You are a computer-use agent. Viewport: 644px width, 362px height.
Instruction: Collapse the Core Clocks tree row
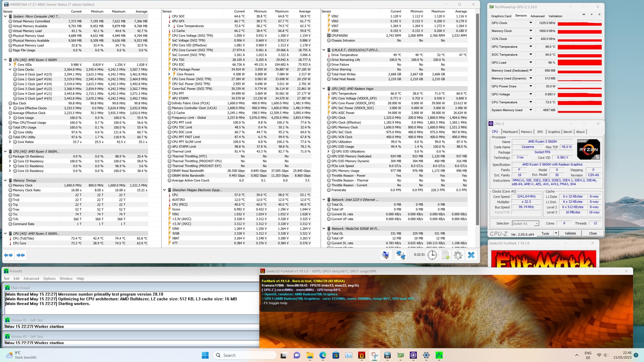coord(10,70)
